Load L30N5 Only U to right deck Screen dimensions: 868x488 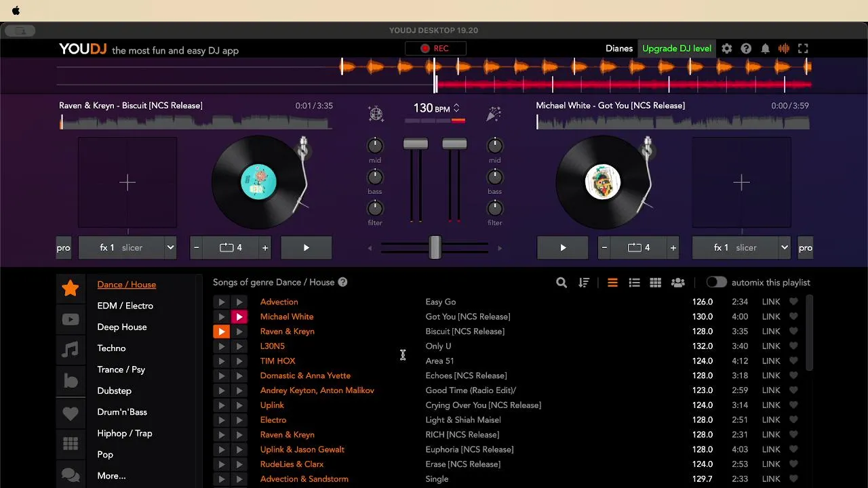point(239,346)
